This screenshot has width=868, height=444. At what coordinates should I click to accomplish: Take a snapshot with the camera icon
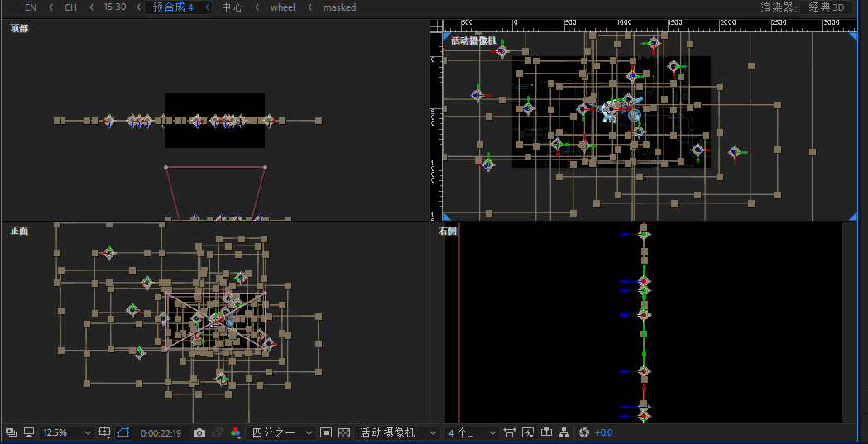[x=199, y=432]
